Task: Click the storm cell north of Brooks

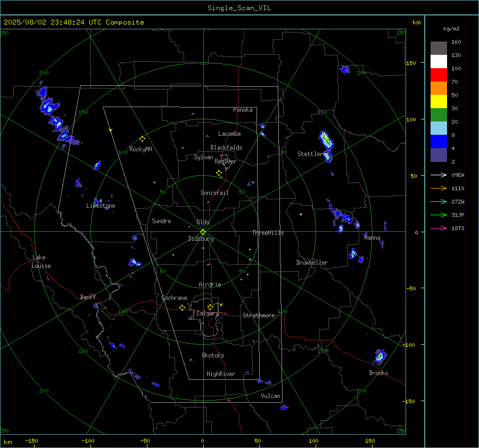Action: 381,356
